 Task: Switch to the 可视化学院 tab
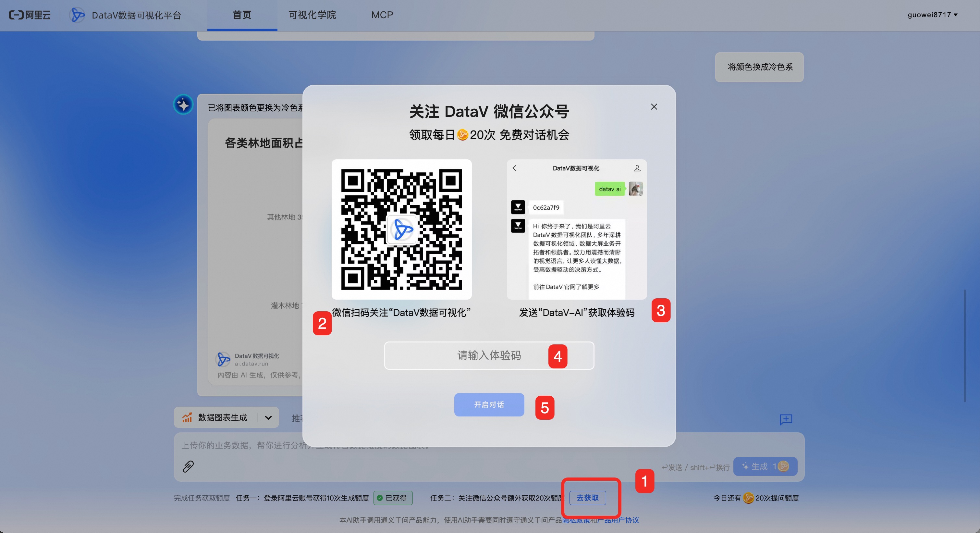[x=312, y=15]
